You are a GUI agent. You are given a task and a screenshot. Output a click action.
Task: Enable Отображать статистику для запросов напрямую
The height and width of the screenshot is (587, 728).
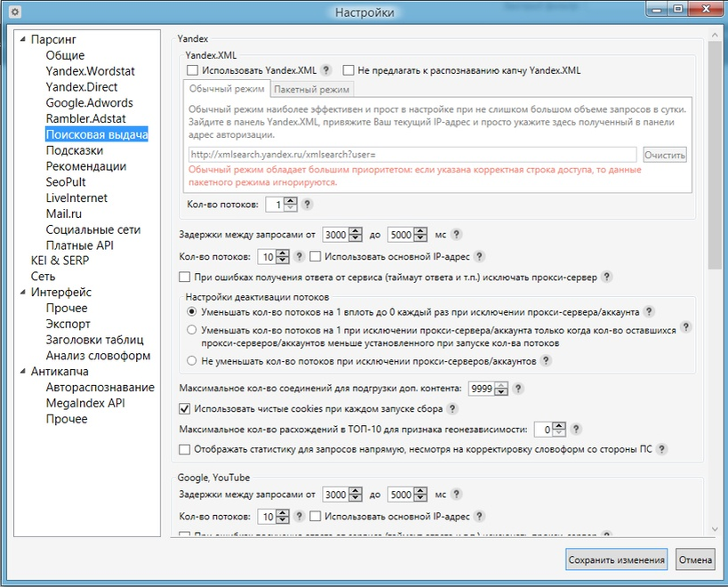tap(184, 449)
